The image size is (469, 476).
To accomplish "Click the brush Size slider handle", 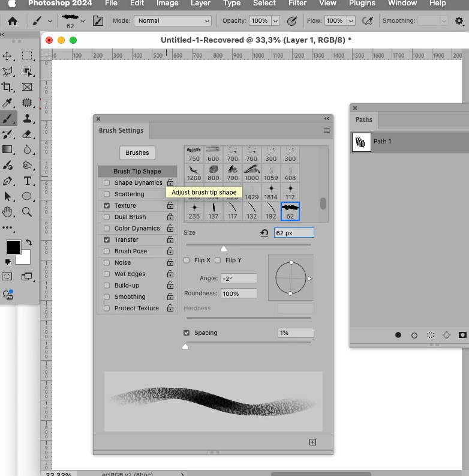I will [224, 249].
